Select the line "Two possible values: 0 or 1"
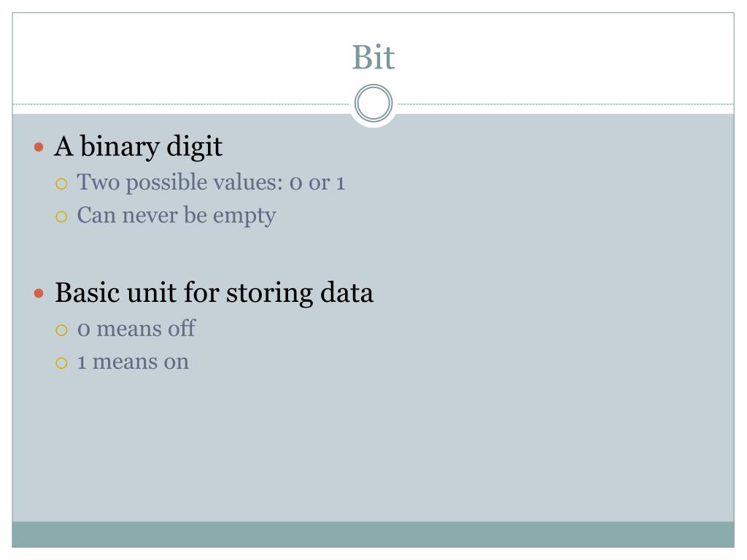The height and width of the screenshot is (560, 747). pyautogui.click(x=211, y=182)
